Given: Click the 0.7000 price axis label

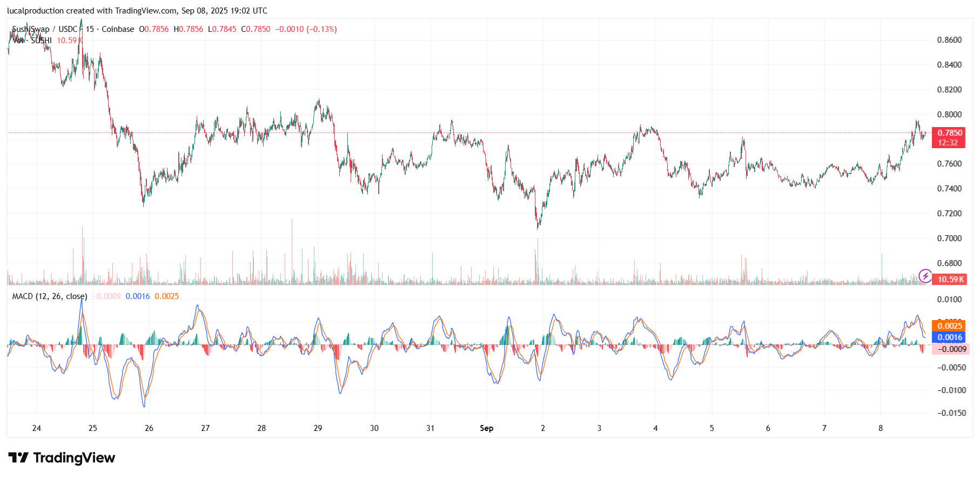Looking at the screenshot, I should coord(949,238).
